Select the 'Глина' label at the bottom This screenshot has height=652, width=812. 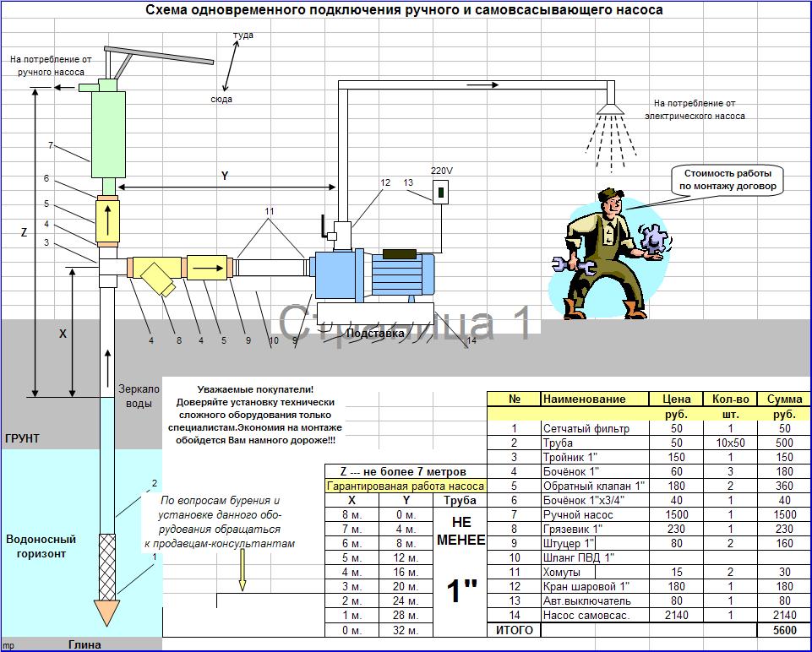pos(85,644)
